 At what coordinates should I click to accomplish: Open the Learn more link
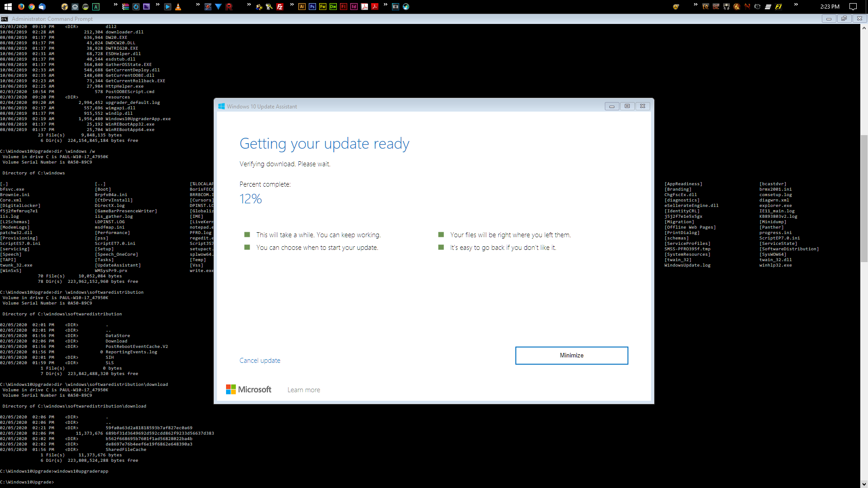click(304, 390)
